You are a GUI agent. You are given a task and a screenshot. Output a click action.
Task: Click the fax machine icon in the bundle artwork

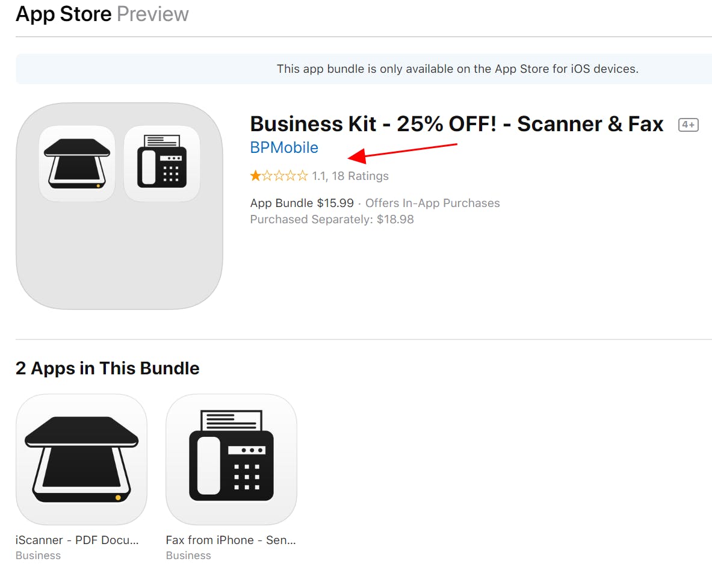161,163
